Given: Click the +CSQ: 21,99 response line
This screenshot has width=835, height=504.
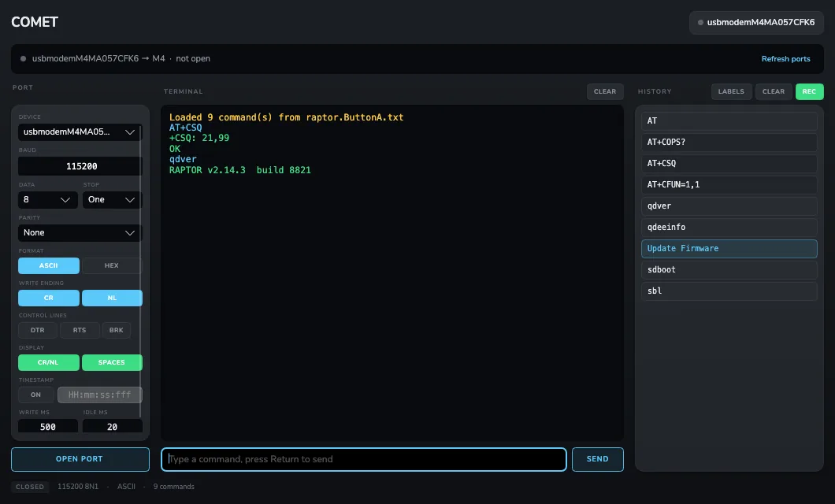Looking at the screenshot, I should point(199,138).
